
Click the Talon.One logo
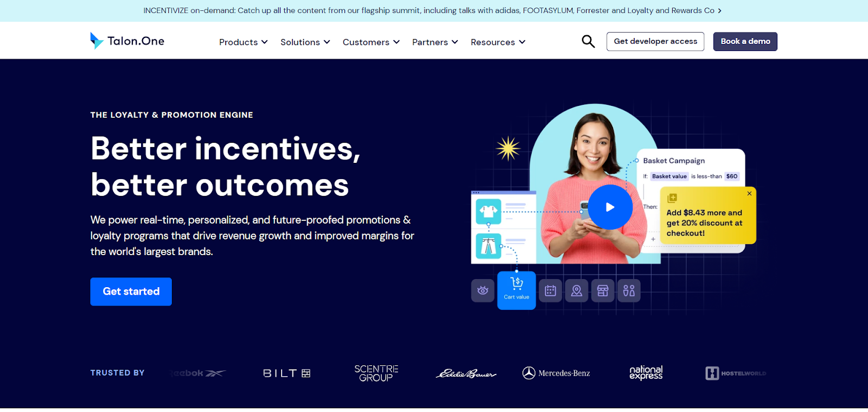coord(127,41)
